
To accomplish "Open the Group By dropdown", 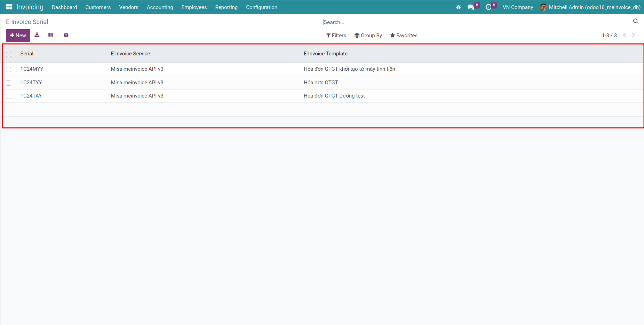I will click(368, 35).
